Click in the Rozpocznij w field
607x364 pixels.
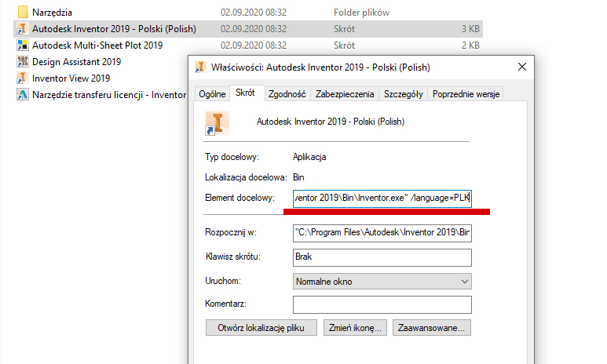[382, 233]
